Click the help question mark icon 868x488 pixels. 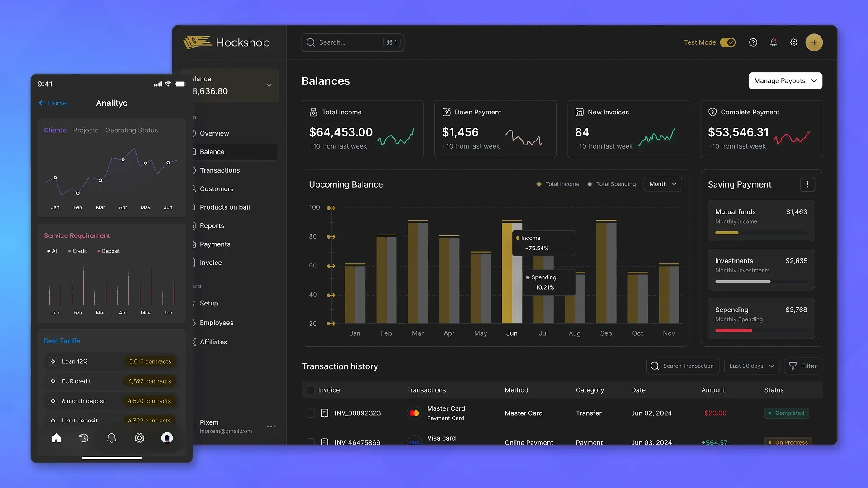pyautogui.click(x=753, y=42)
